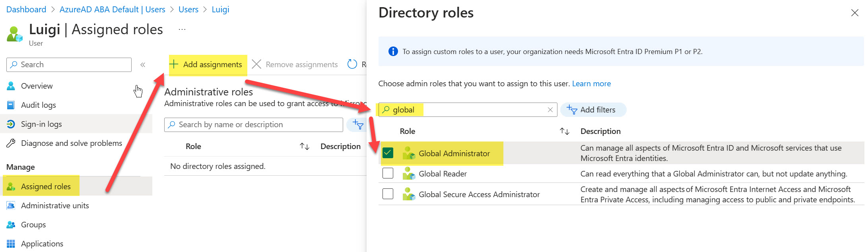Select Global Secure Access Administrator role name
868x252 pixels.
pyautogui.click(x=479, y=194)
